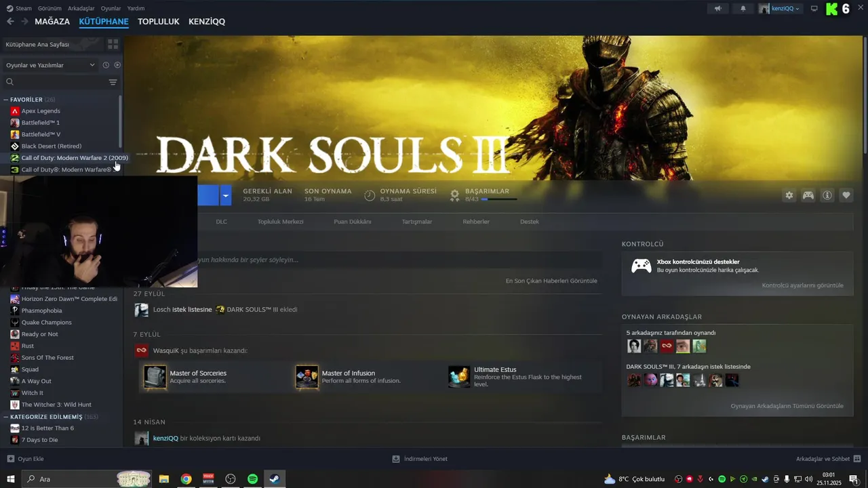The width and height of the screenshot is (868, 488).
Task: Open the Topluluk Merkezi tab
Action: 280,222
